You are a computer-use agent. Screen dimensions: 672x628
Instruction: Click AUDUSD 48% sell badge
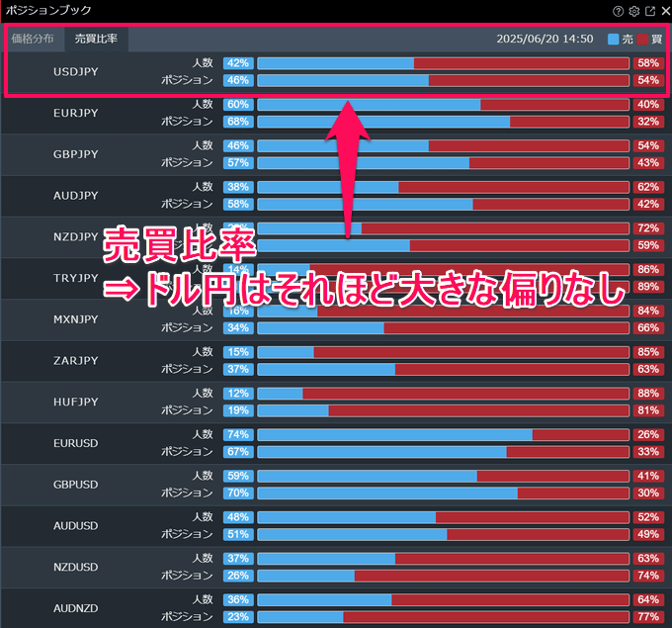pyautogui.click(x=238, y=517)
